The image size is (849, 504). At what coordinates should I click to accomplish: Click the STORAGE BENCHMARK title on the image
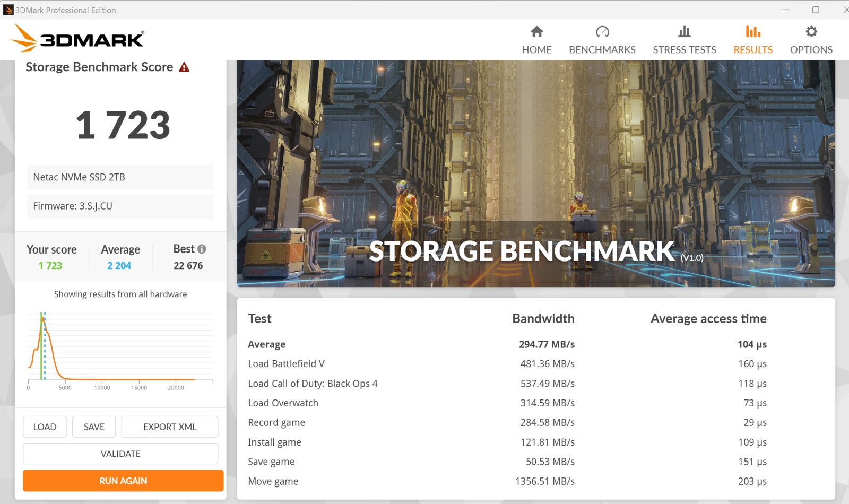[x=522, y=251]
